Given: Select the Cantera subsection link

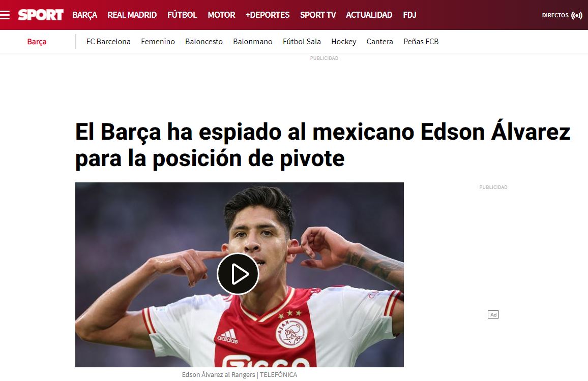Looking at the screenshot, I should (379, 42).
